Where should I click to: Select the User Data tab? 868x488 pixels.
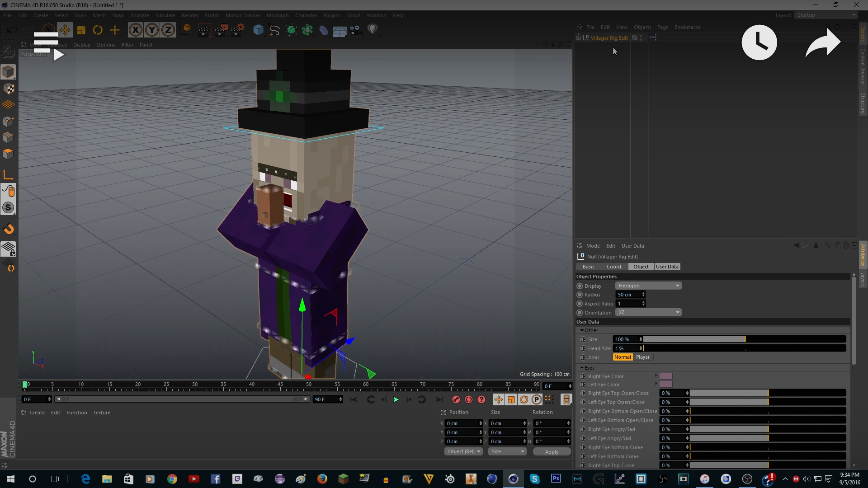[x=667, y=267]
